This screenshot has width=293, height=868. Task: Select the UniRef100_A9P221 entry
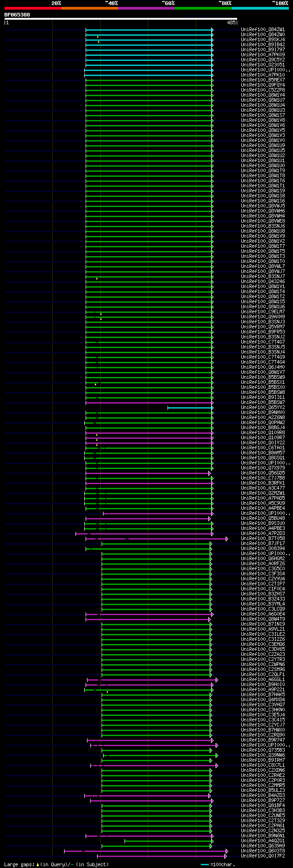263,690
